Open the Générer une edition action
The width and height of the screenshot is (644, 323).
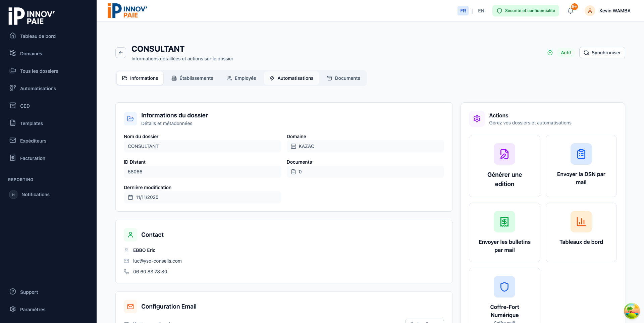[x=504, y=166]
